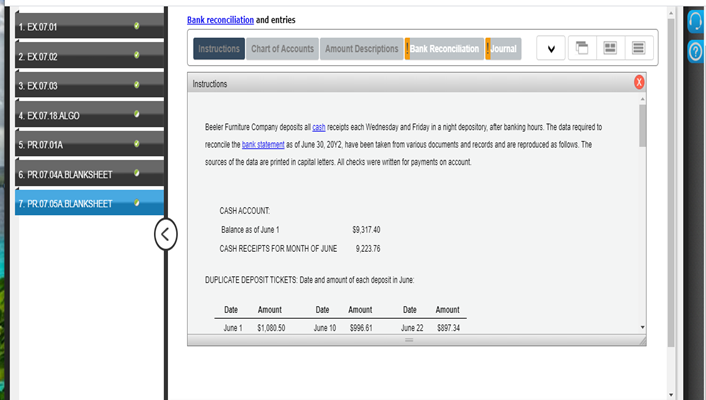Click the June 10 deposit amount $996.61

point(361,328)
